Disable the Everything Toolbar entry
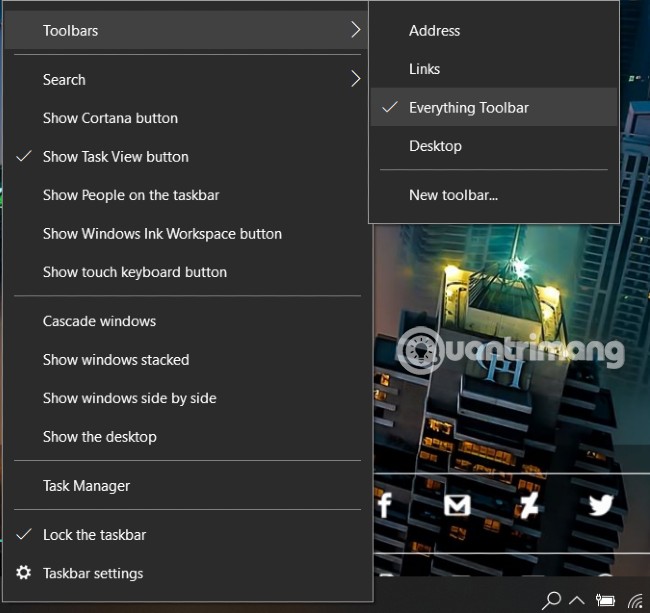This screenshot has width=650, height=613. tap(468, 108)
